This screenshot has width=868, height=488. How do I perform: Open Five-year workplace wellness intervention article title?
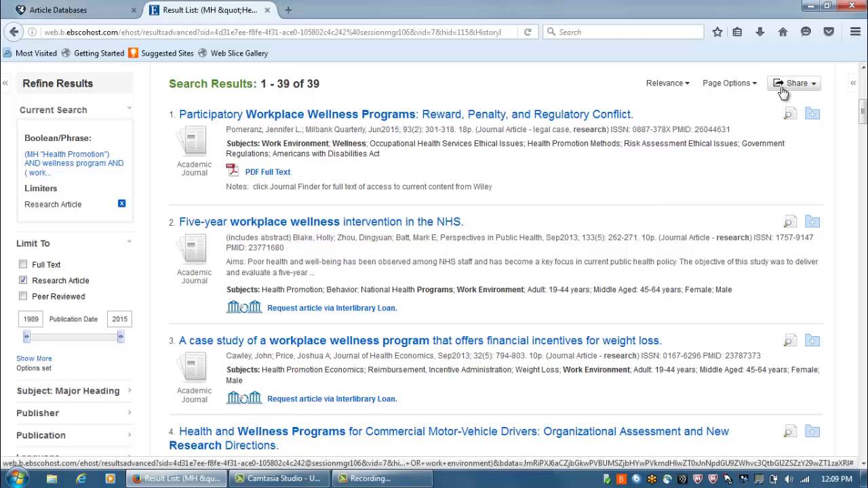pyautogui.click(x=321, y=222)
